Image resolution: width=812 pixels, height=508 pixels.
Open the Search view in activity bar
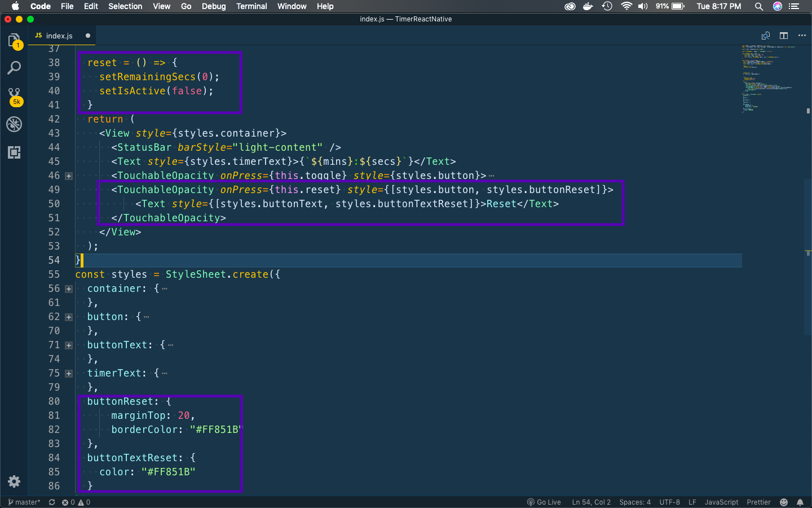pyautogui.click(x=14, y=68)
